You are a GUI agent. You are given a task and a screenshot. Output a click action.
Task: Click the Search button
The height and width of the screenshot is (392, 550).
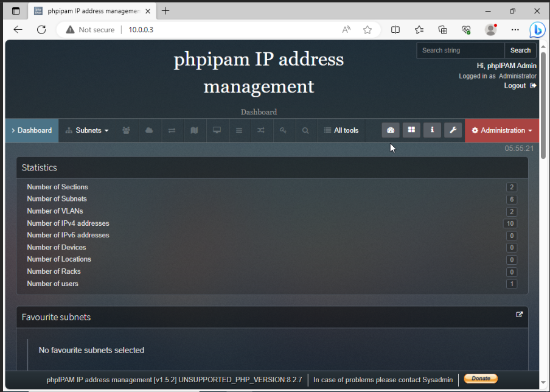pos(520,51)
